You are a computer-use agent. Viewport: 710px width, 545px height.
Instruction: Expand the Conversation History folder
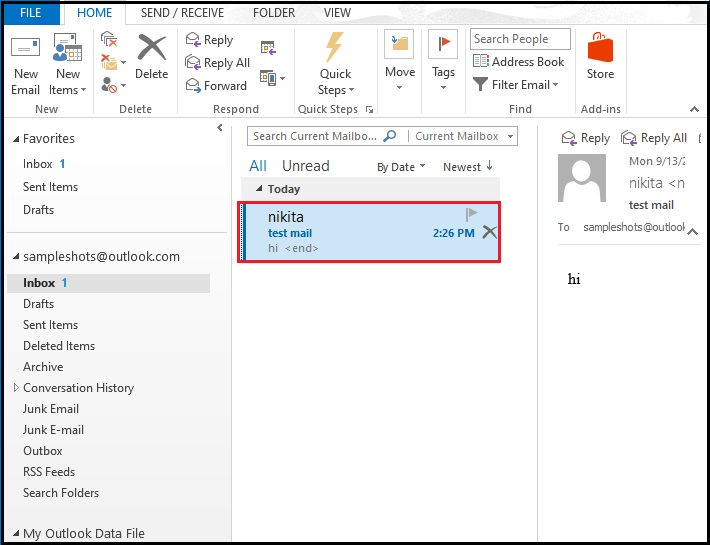15,388
